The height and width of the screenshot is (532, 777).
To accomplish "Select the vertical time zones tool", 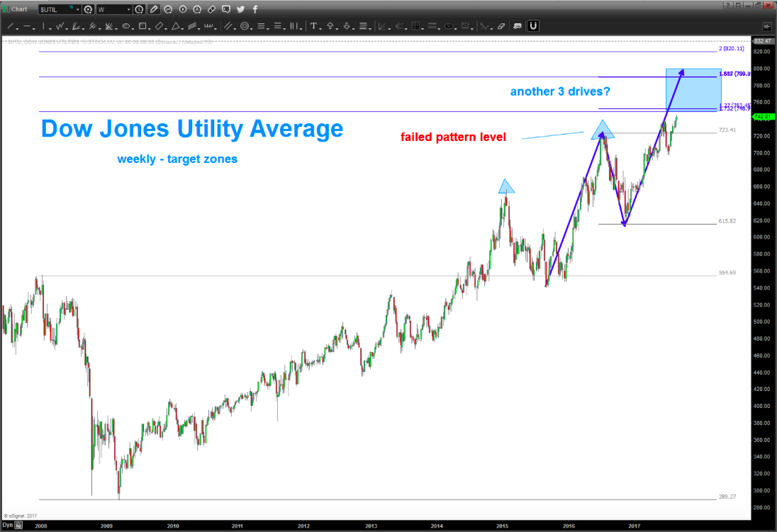I will point(294,26).
